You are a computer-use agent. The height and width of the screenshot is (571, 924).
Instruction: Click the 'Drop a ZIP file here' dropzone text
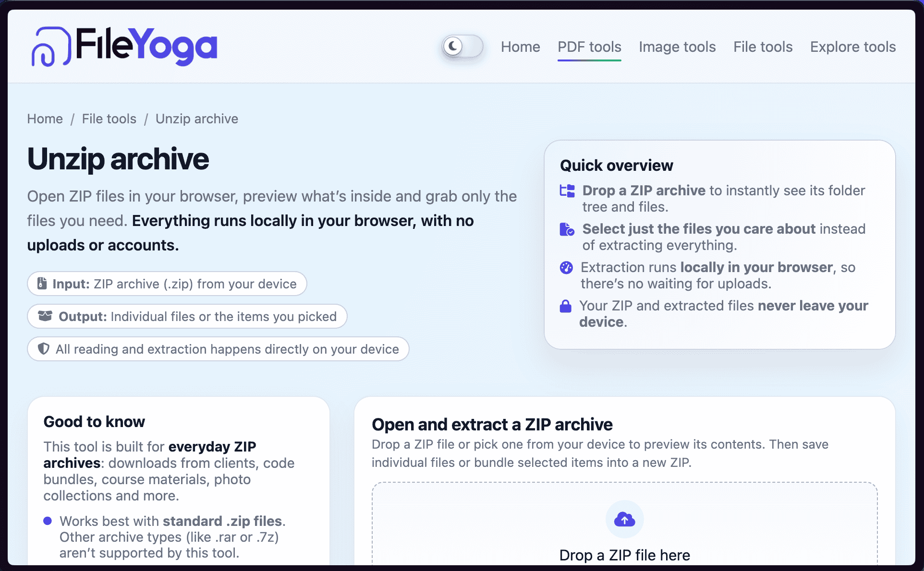pyautogui.click(x=624, y=555)
